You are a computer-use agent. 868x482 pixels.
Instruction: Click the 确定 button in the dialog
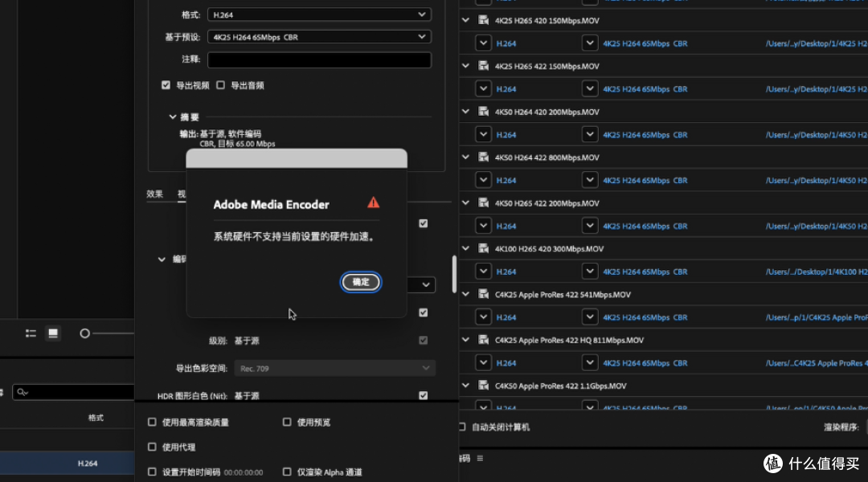(360, 282)
